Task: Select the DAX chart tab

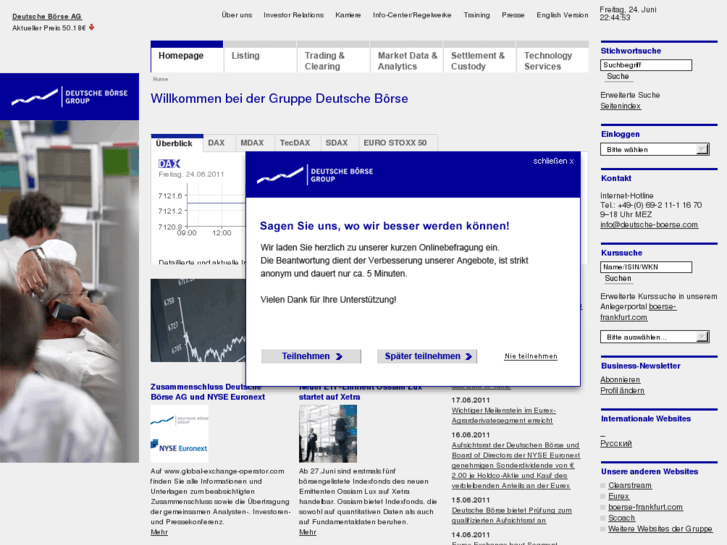Action: pyautogui.click(x=219, y=143)
